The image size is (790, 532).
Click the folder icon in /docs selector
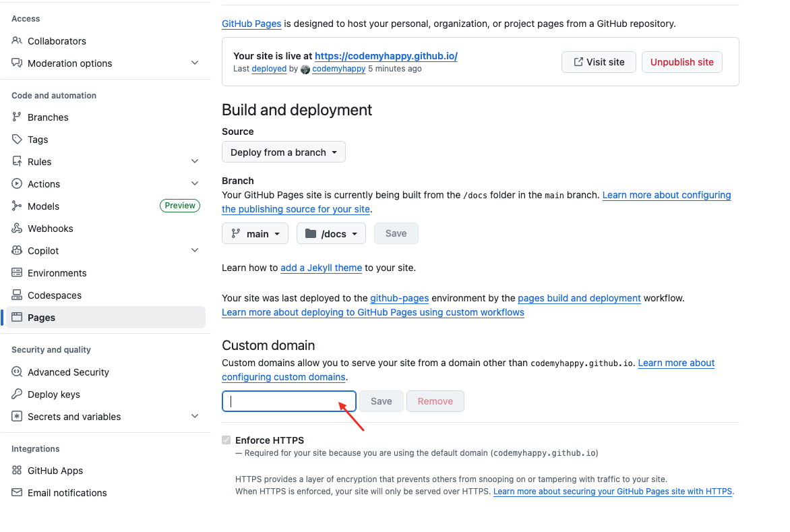pyautogui.click(x=311, y=233)
